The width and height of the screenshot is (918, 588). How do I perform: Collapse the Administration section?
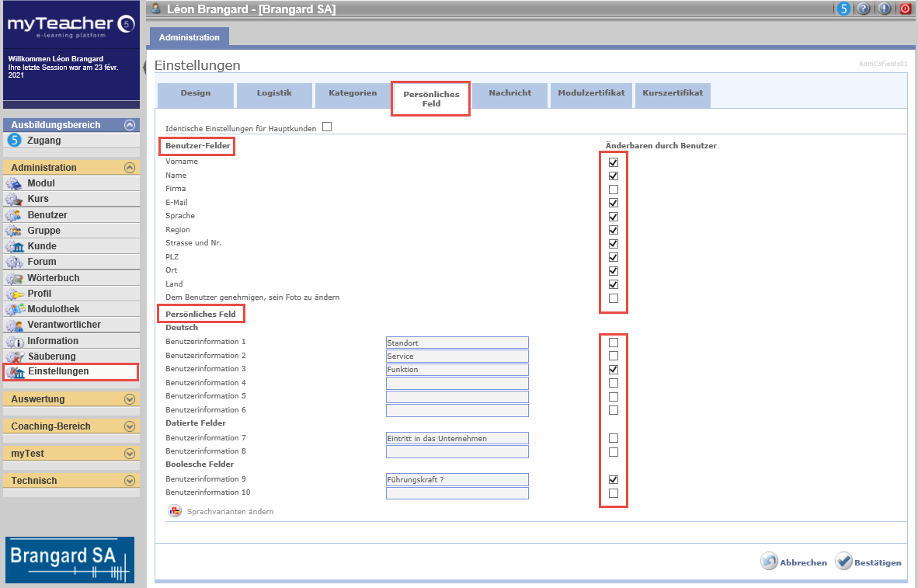130,168
